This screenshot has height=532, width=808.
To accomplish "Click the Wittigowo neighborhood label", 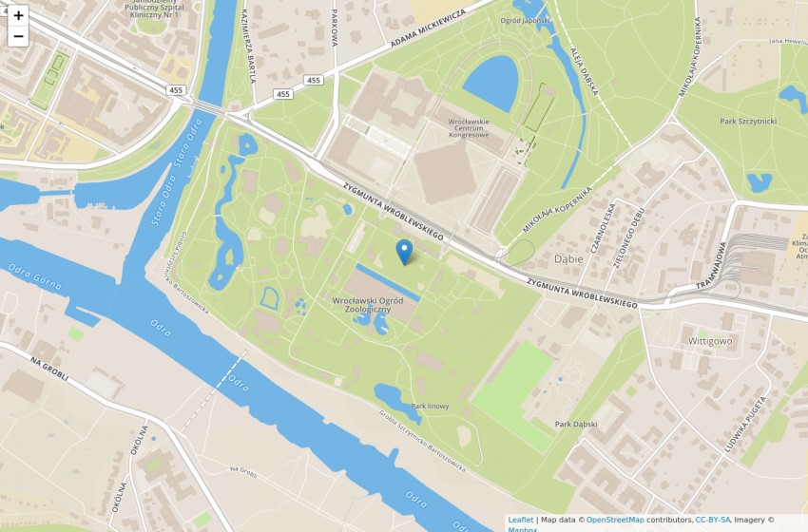I will click(710, 341).
